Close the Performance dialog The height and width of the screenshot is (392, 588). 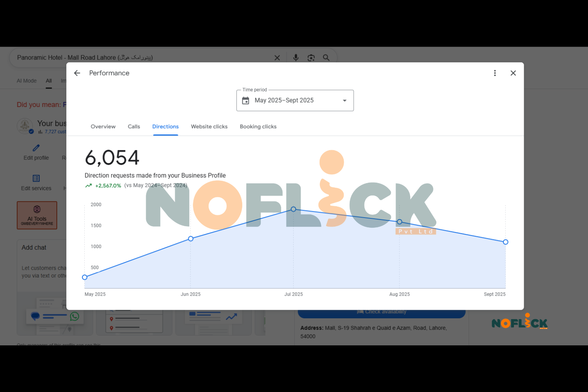513,73
